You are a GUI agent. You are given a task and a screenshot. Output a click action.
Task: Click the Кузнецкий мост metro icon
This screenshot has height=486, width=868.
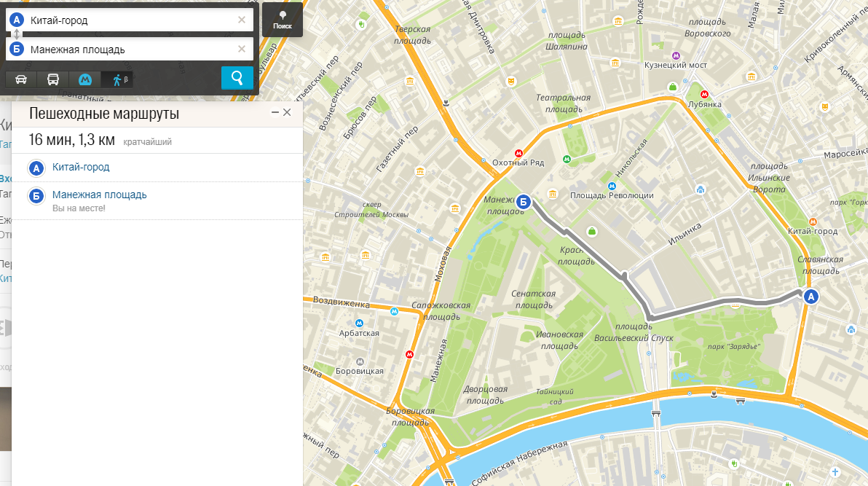(676, 55)
